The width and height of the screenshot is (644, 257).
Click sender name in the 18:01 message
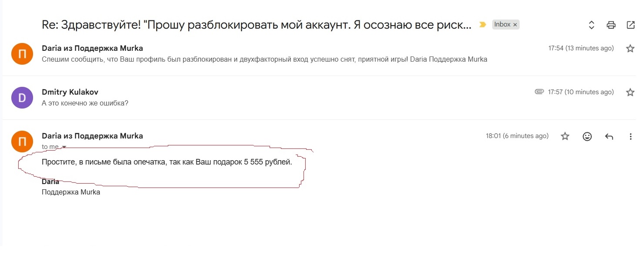(x=92, y=136)
